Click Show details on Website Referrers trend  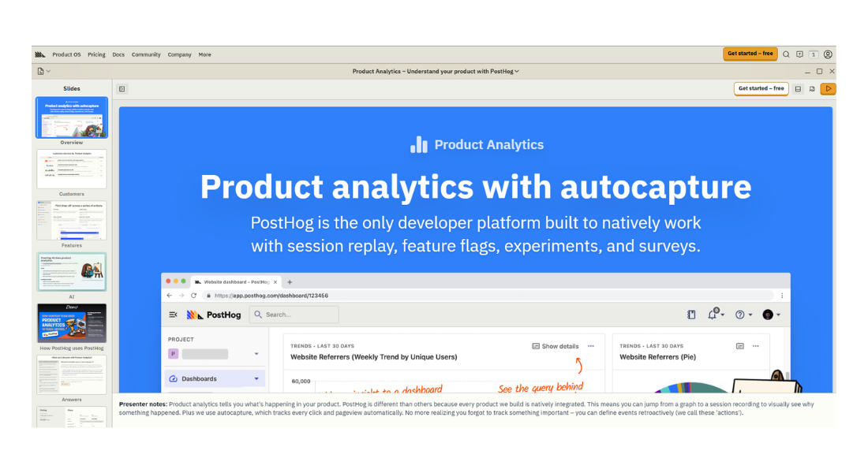[x=556, y=346]
